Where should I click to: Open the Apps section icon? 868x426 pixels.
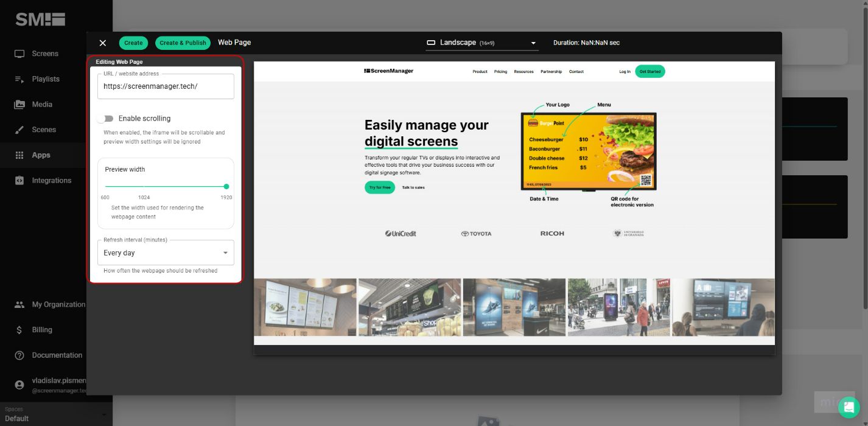pos(20,155)
